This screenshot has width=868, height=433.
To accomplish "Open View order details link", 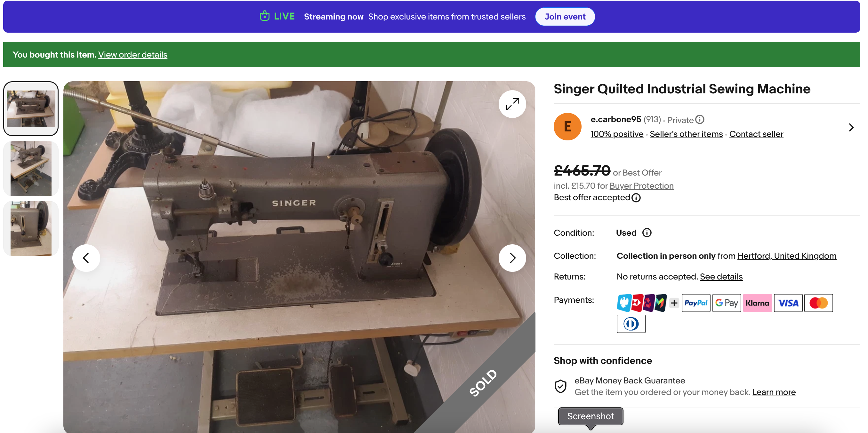I will point(133,55).
